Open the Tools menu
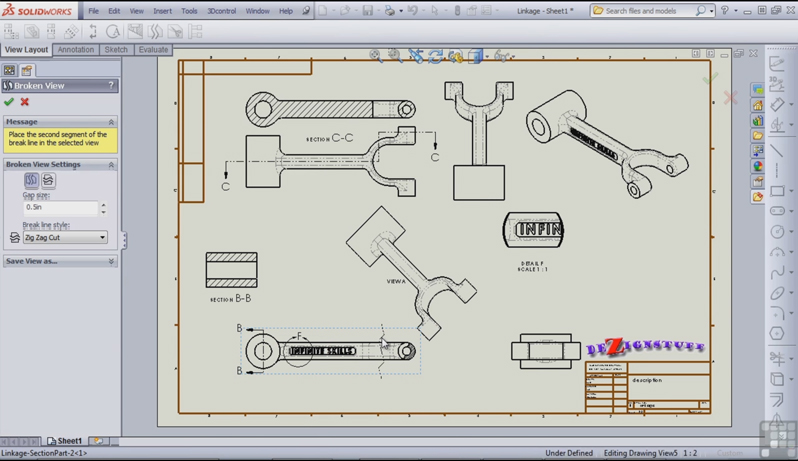This screenshot has height=461, width=798. tap(189, 11)
